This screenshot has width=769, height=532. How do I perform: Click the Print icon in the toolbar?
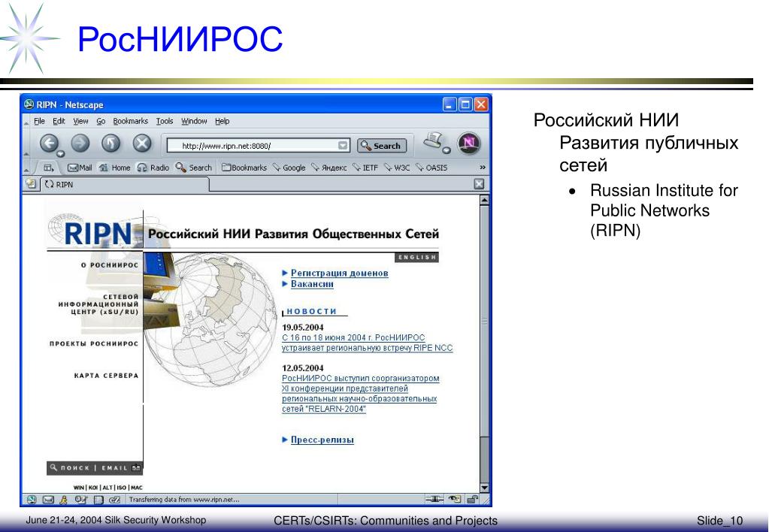coord(432,141)
